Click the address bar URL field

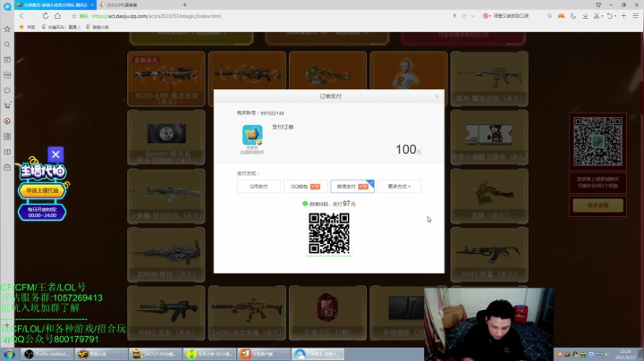(x=263, y=16)
